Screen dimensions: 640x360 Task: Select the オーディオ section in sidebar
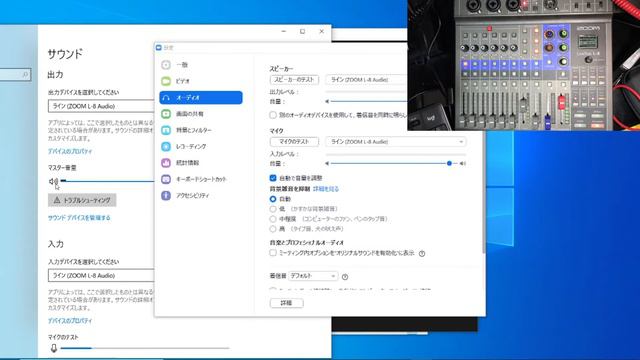pos(200,98)
